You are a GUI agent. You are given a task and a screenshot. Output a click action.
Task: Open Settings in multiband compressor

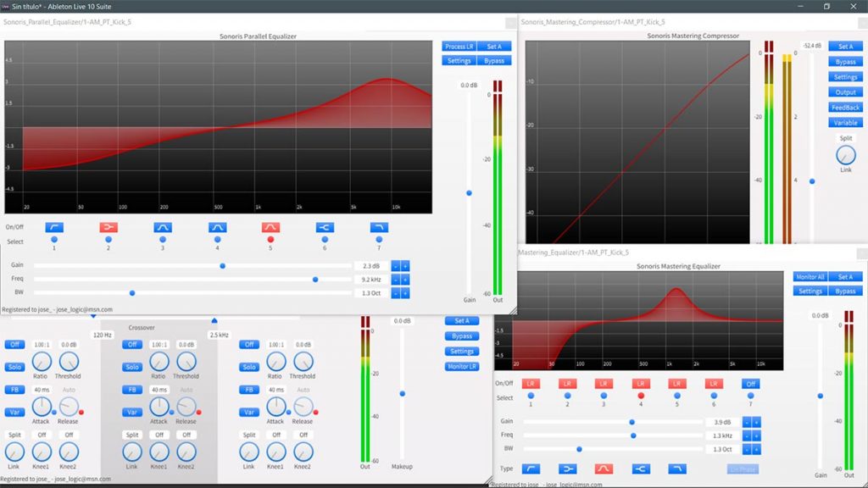coord(462,352)
